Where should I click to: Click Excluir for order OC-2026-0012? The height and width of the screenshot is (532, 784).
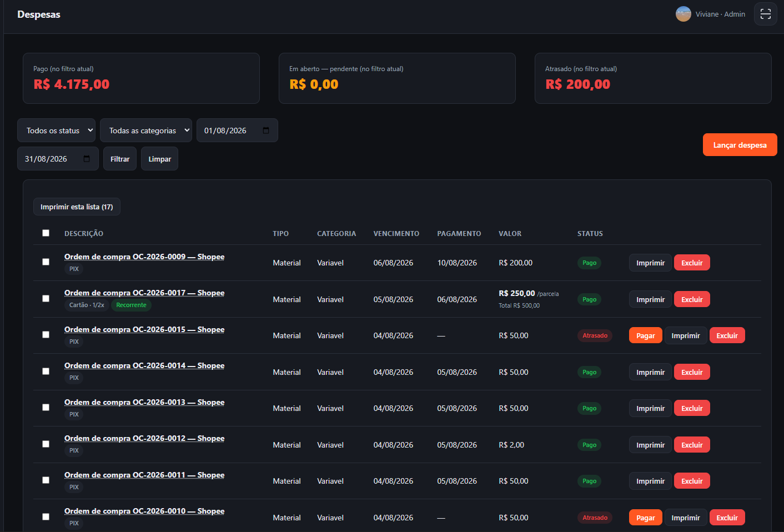692,445
